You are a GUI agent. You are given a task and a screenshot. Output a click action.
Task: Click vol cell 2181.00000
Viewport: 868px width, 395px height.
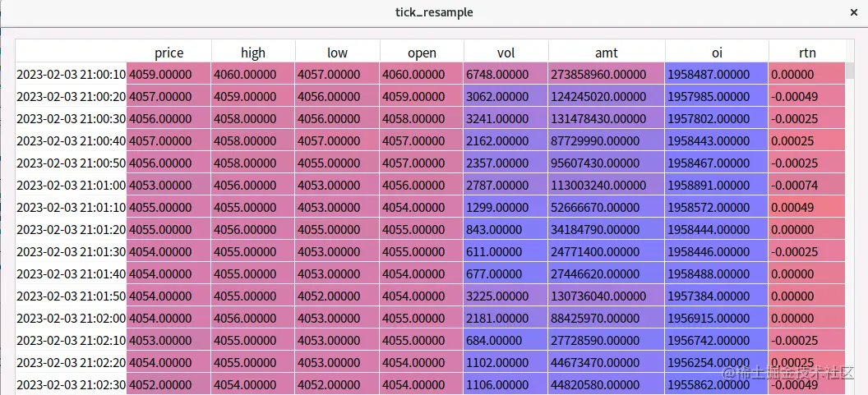point(506,318)
